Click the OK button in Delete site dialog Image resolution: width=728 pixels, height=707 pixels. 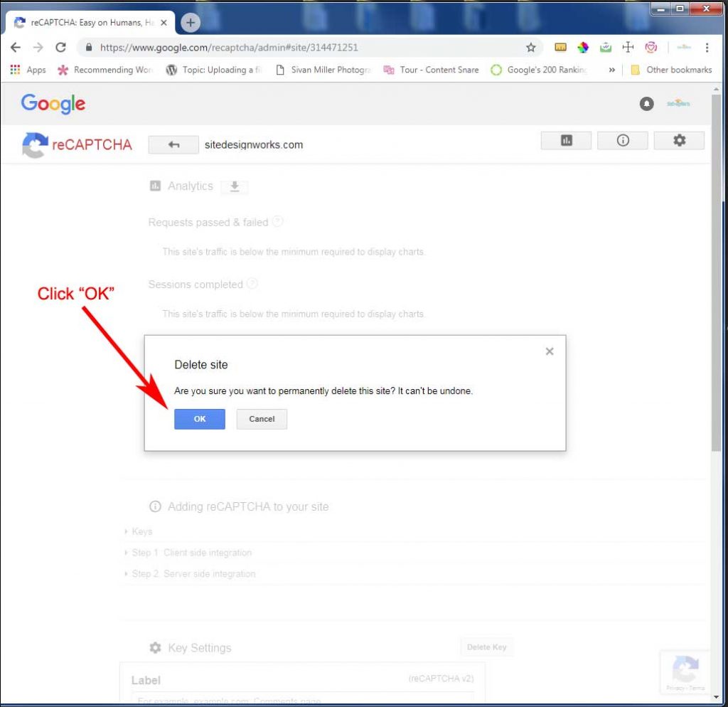pos(200,419)
